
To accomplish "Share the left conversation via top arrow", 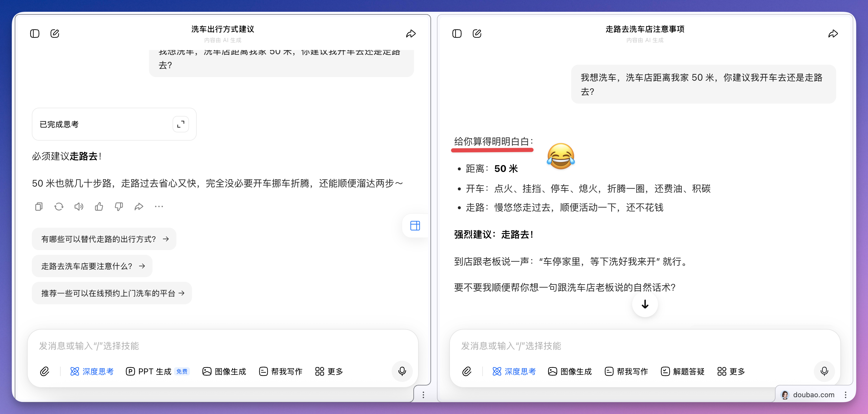I will [x=410, y=34].
